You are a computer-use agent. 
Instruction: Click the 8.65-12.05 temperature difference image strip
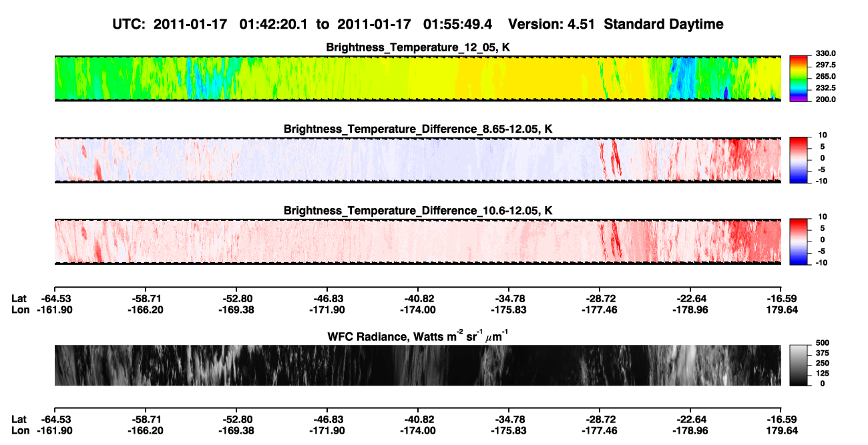pyautogui.click(x=418, y=159)
